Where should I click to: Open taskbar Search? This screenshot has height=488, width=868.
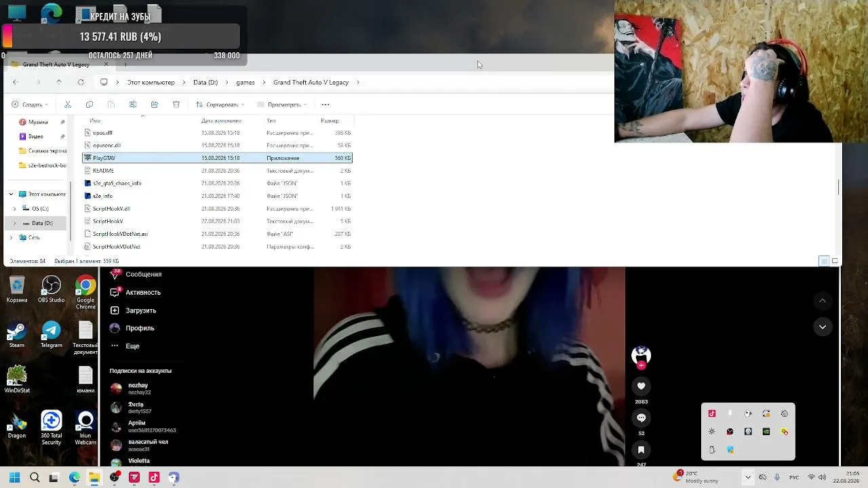[x=35, y=477]
